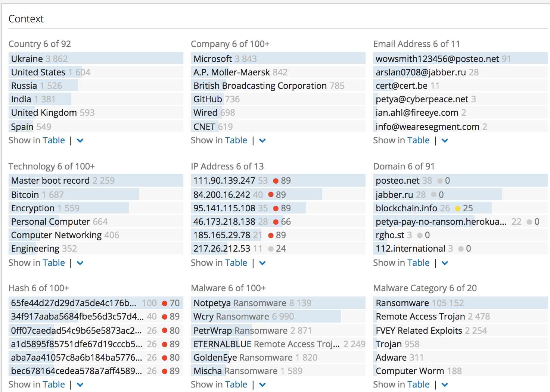This screenshot has width=550, height=392.
Task: Expand the Technology section dropdown chevron
Action: tap(80, 263)
